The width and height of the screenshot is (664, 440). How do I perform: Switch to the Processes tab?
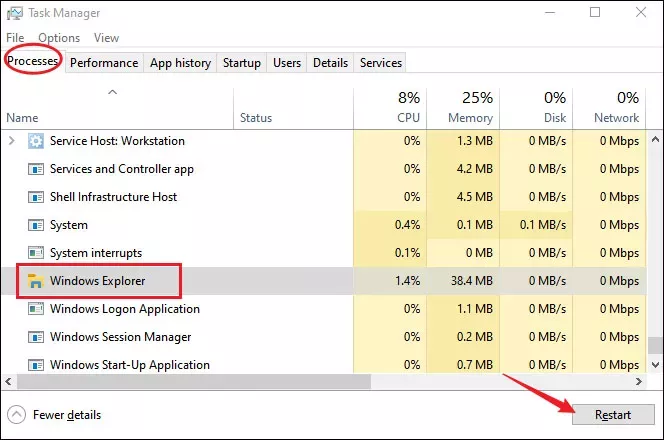[33, 61]
